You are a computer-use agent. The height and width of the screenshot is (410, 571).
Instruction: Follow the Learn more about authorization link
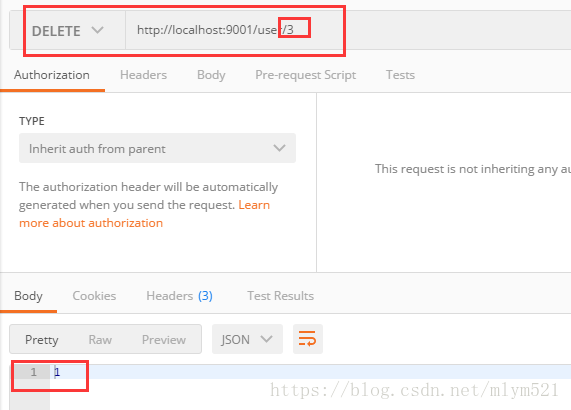(x=145, y=214)
